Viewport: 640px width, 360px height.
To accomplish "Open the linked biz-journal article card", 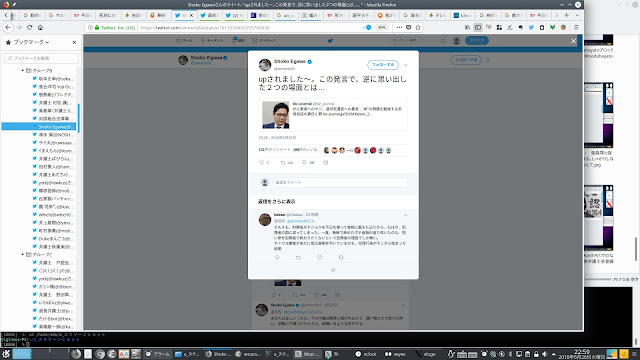I will coord(333,115).
